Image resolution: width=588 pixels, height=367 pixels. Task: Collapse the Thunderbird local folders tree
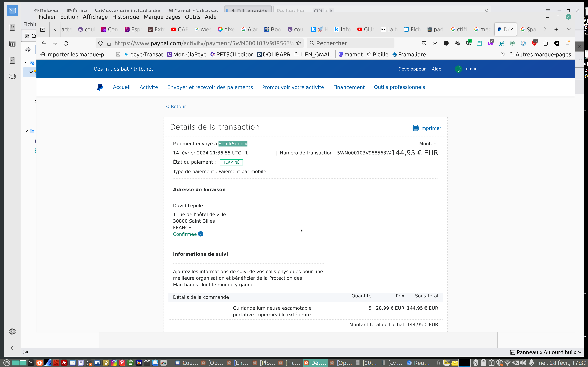coord(26,131)
